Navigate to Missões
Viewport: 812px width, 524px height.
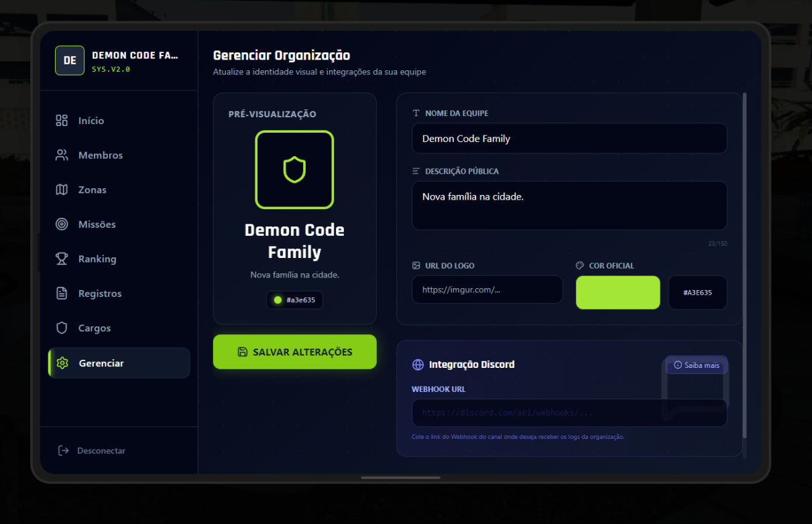119,224
